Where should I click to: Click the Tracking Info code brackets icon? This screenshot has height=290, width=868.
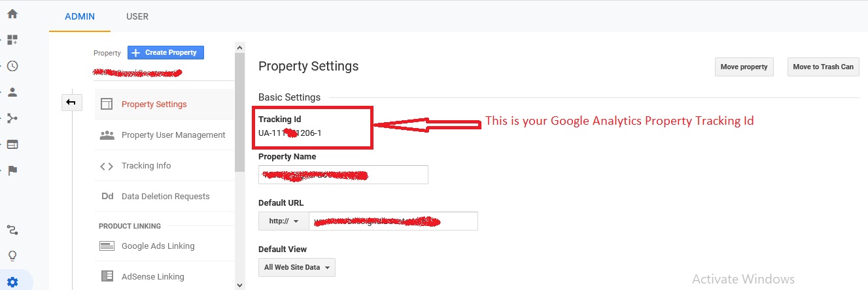[107, 166]
